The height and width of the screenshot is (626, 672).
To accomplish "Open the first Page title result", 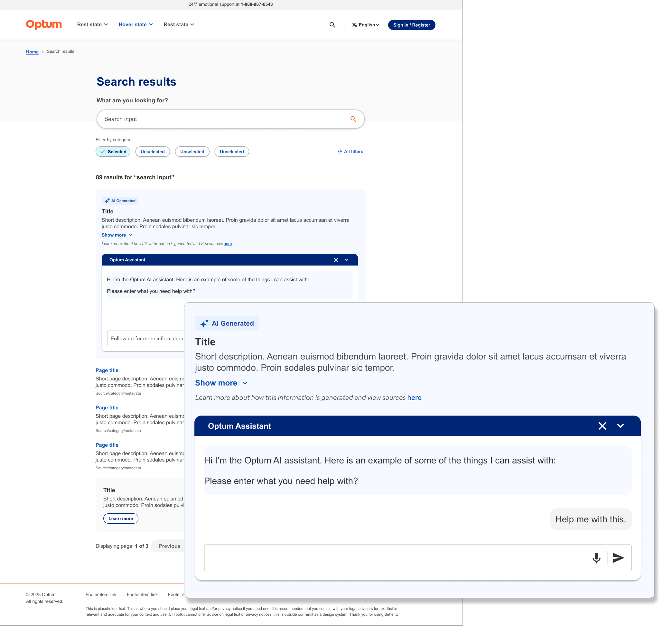I will (x=107, y=370).
